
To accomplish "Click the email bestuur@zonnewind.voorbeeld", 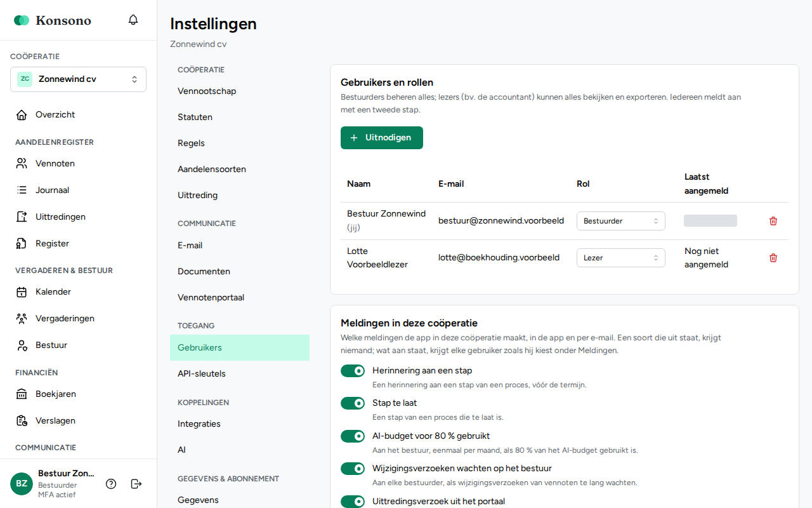I will (x=501, y=221).
